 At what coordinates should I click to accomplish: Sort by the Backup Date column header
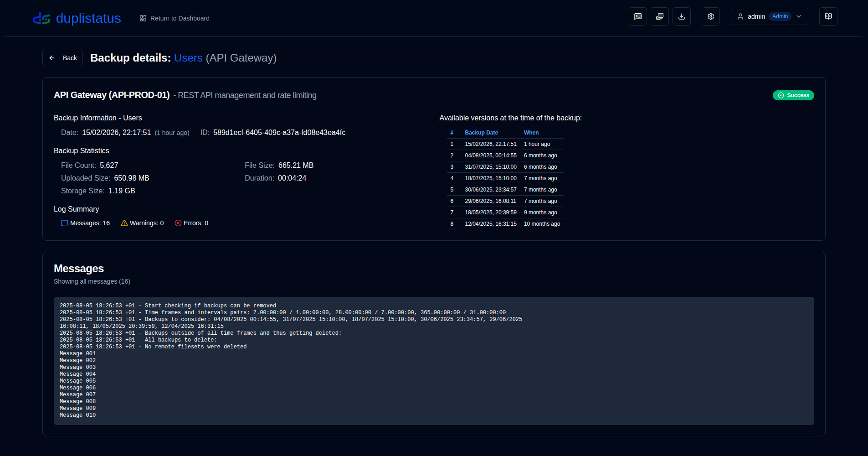(481, 132)
